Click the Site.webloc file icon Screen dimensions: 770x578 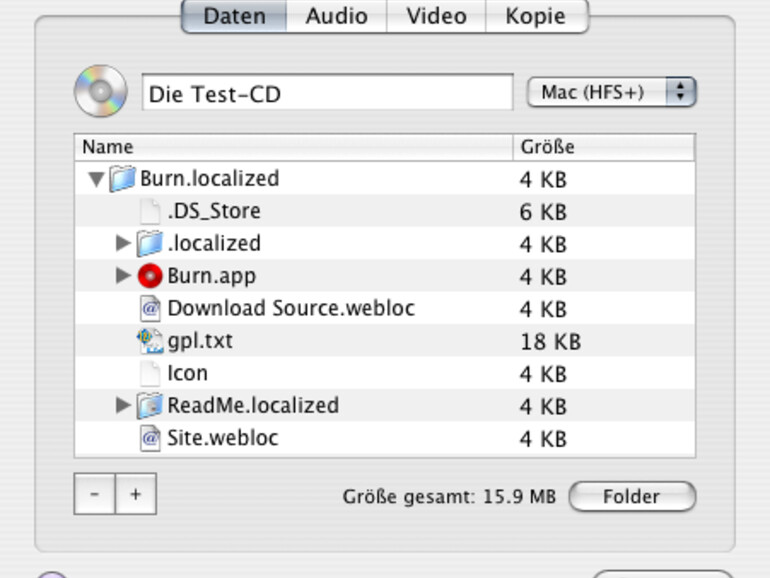(x=150, y=438)
